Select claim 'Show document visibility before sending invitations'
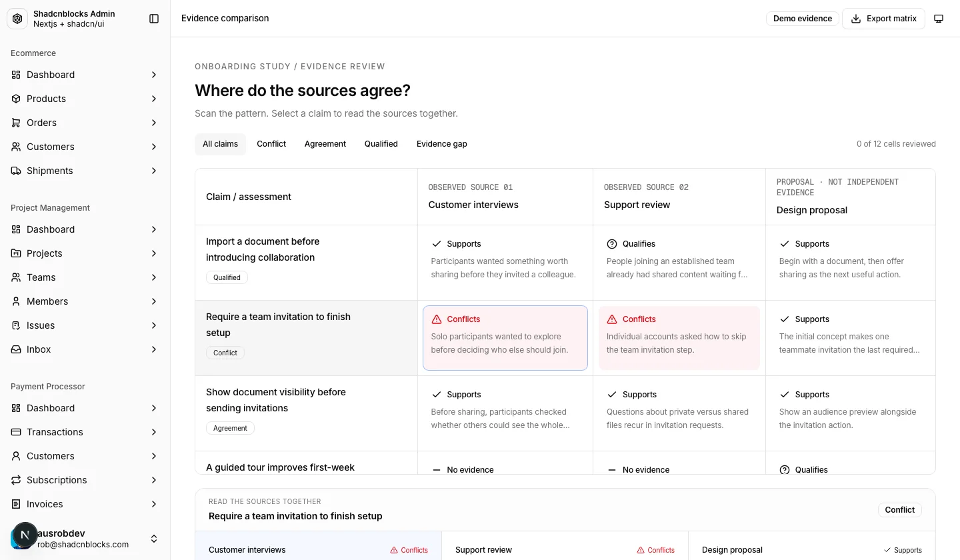The height and width of the screenshot is (560, 960). (306, 413)
